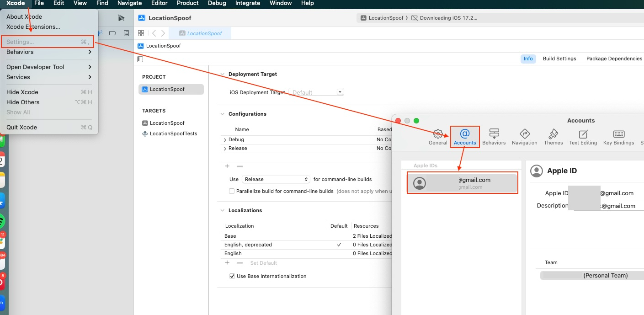Open the Breakpoint navigator icon
Screen dimensions: 644x315
tap(112, 33)
